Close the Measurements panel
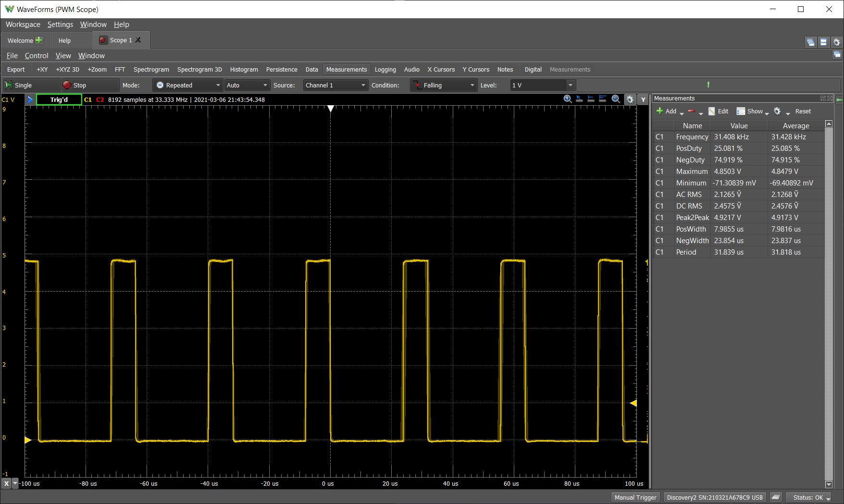844x504 pixels. pyautogui.click(x=830, y=98)
